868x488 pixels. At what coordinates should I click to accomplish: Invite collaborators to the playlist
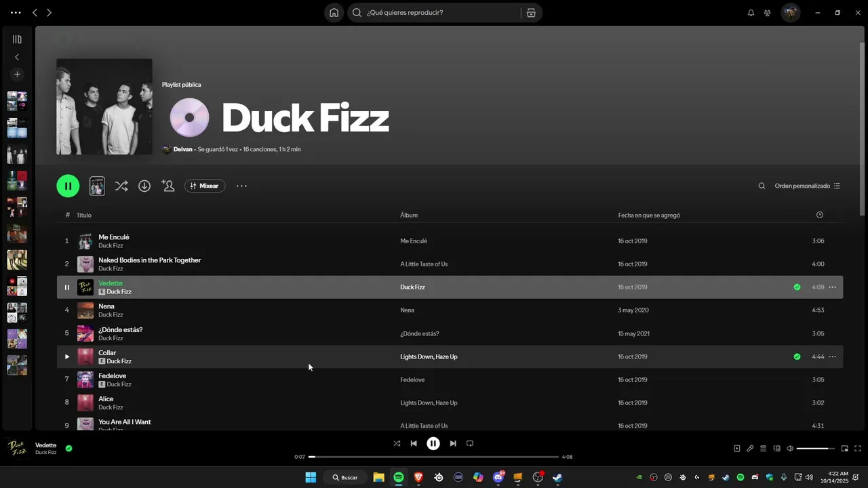click(x=168, y=186)
